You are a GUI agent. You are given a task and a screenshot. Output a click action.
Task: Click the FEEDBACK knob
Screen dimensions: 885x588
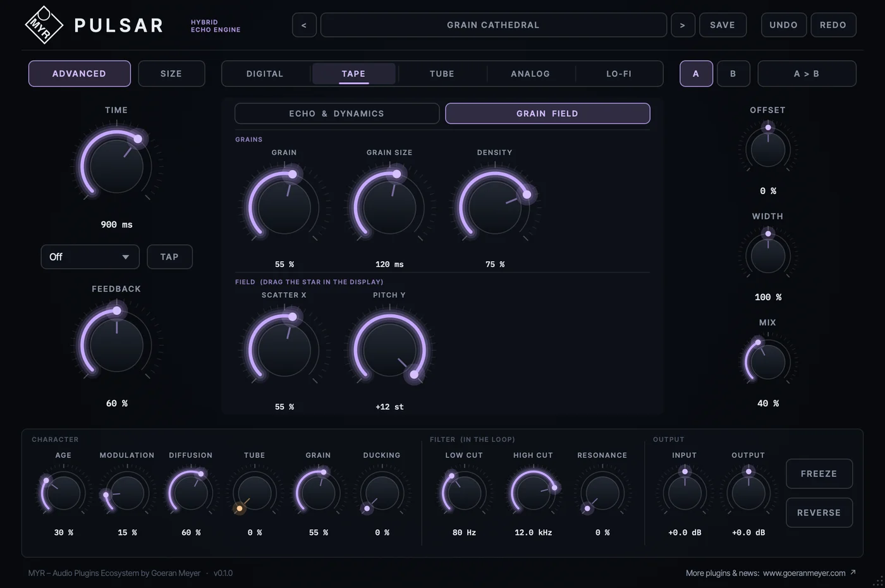[116, 345]
